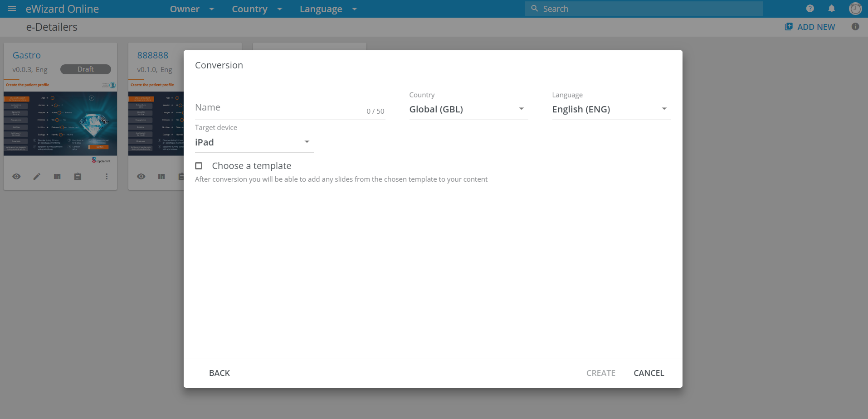Expand the Country dropdown showing Global (GBL)
This screenshot has width=868, height=419.
[468, 109]
